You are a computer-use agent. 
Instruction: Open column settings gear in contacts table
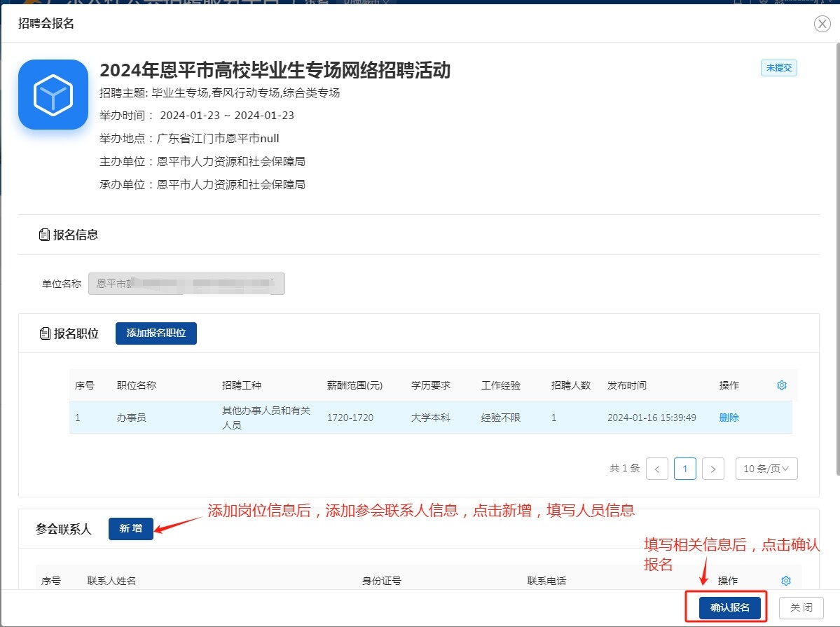click(x=785, y=581)
